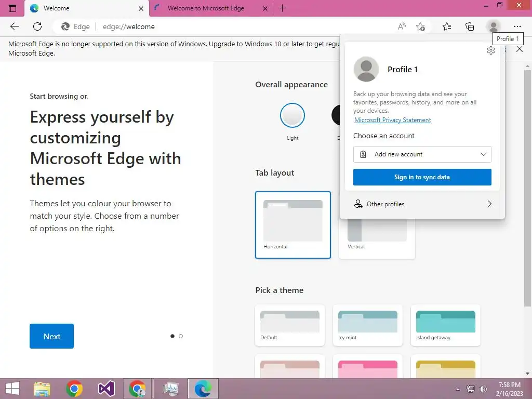This screenshot has width=532, height=399.
Task: Click the network tray icon
Action: click(471, 389)
